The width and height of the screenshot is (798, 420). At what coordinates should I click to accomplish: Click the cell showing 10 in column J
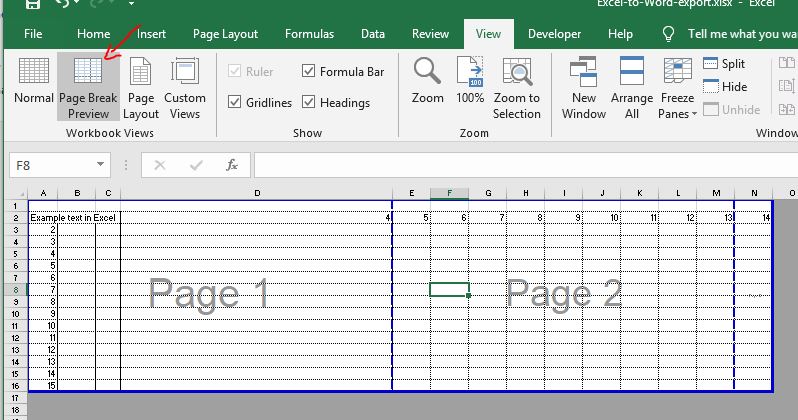[602, 218]
